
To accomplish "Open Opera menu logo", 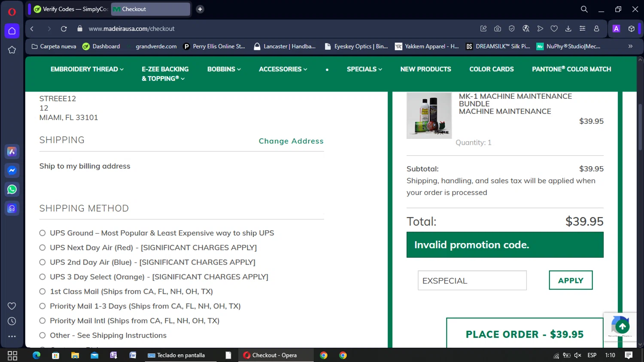I will 12,12.
